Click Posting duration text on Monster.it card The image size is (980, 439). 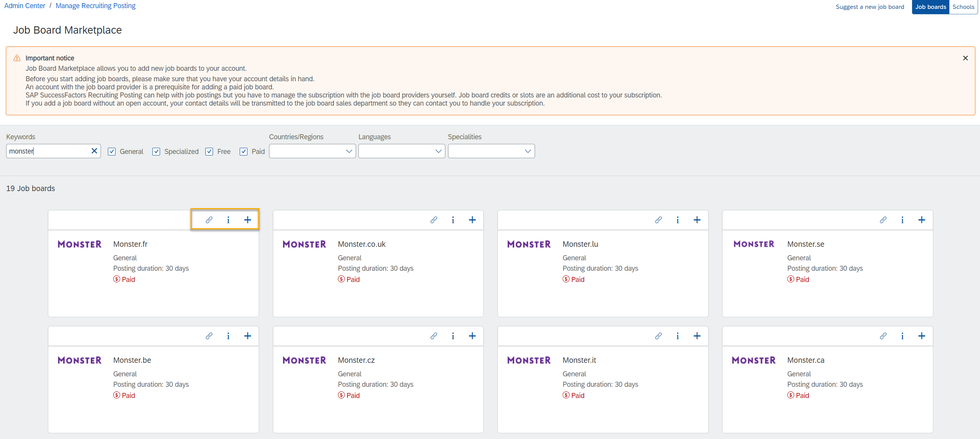tap(600, 384)
